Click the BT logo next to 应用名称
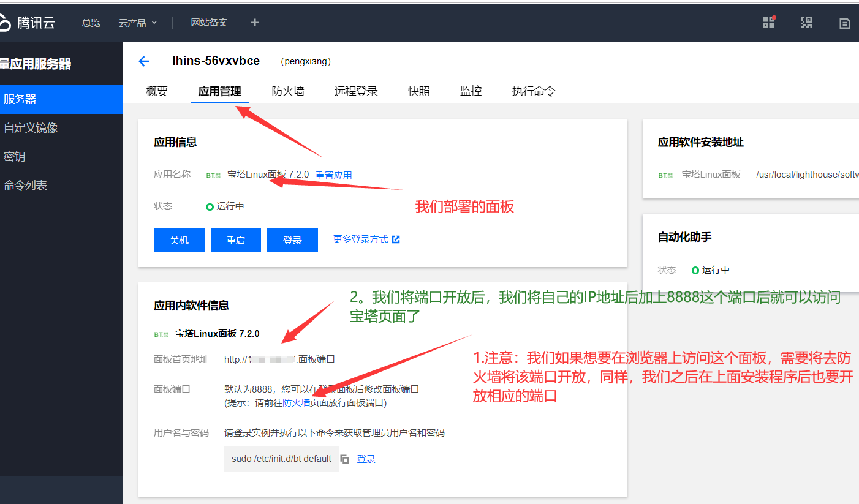The image size is (859, 504). click(213, 175)
